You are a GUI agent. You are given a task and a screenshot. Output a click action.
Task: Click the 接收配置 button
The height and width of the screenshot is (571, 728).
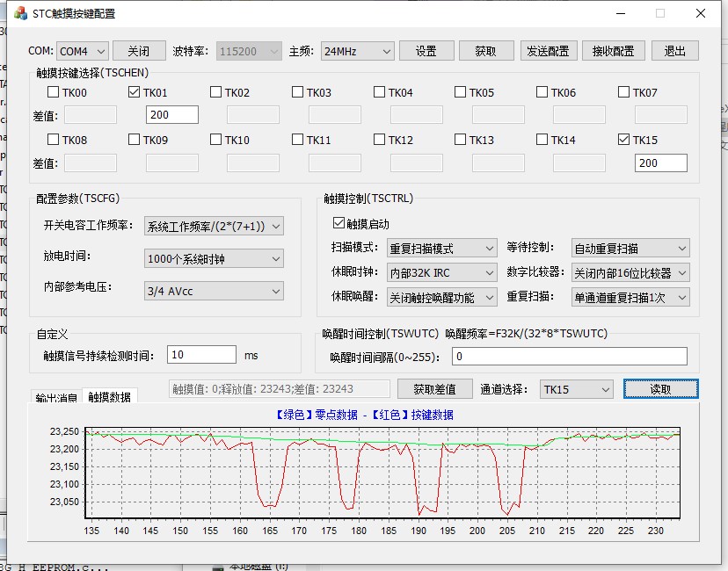point(614,51)
